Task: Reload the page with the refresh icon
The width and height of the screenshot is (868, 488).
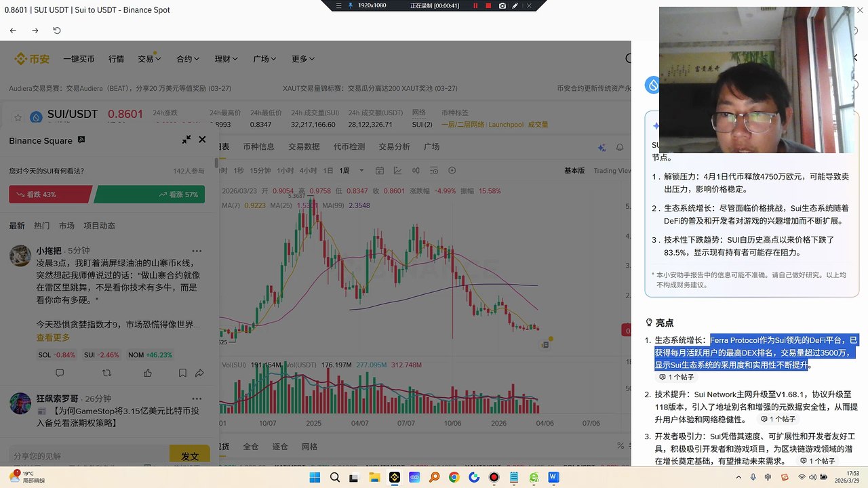Action: click(57, 30)
